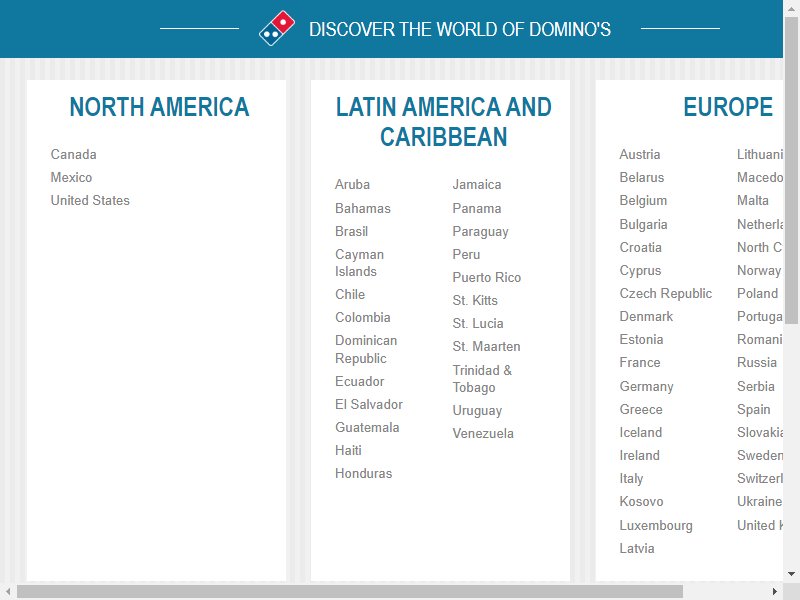This screenshot has height=600, width=800.
Task: Choose the Russia link
Action: point(757,362)
